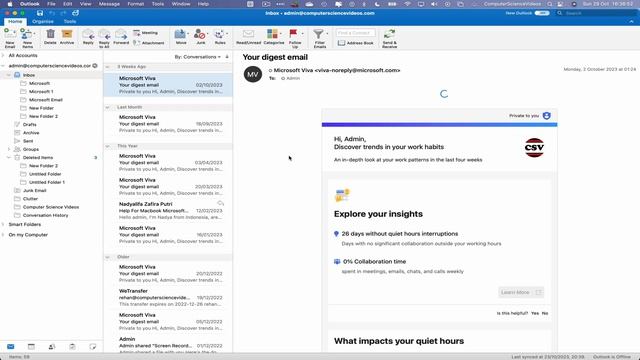640x360 pixels.
Task: Toggle Read/Unread status
Action: coord(248,37)
